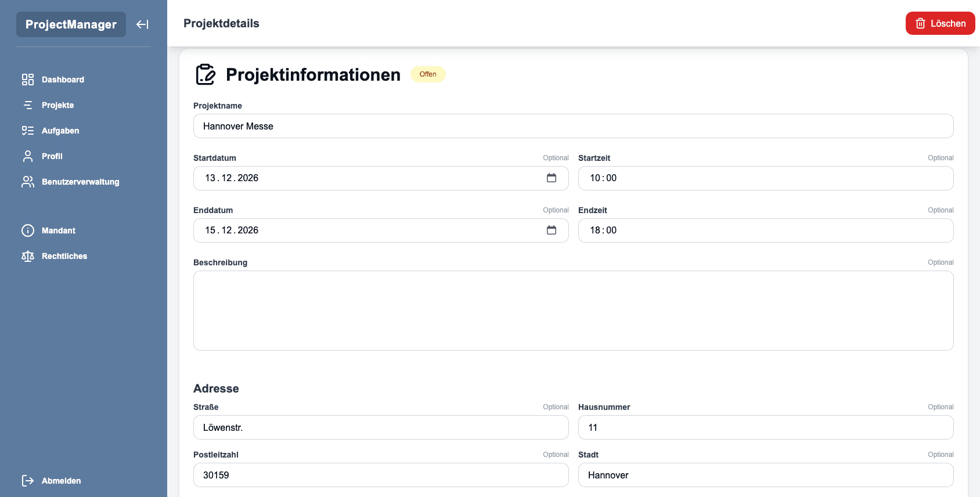The width and height of the screenshot is (980, 497).
Task: Click the Startzeit time field
Action: (x=765, y=178)
